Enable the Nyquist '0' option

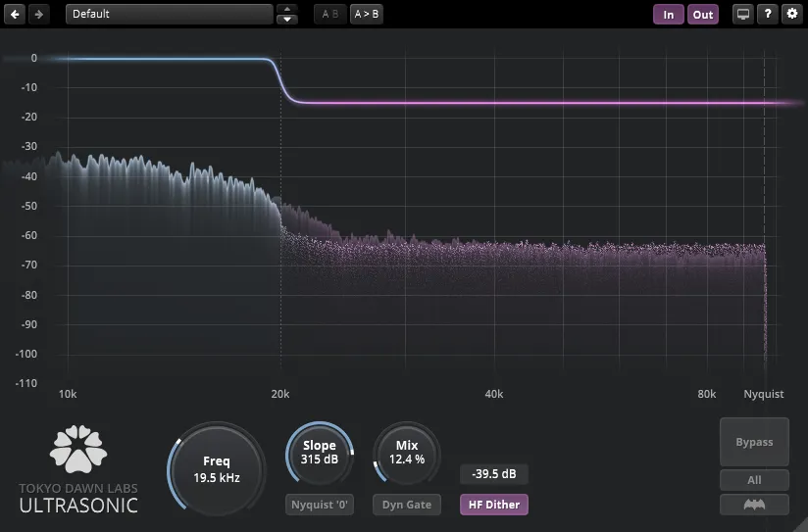[320, 505]
